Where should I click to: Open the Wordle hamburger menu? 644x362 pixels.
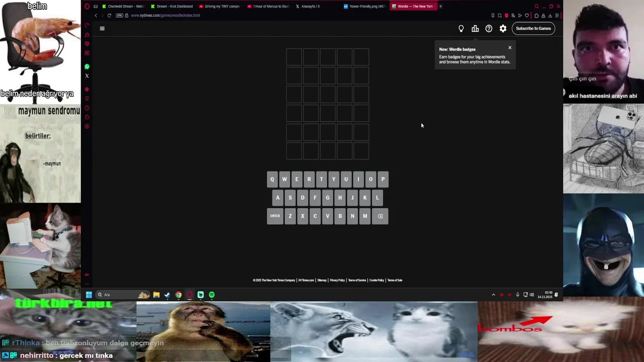point(102,29)
